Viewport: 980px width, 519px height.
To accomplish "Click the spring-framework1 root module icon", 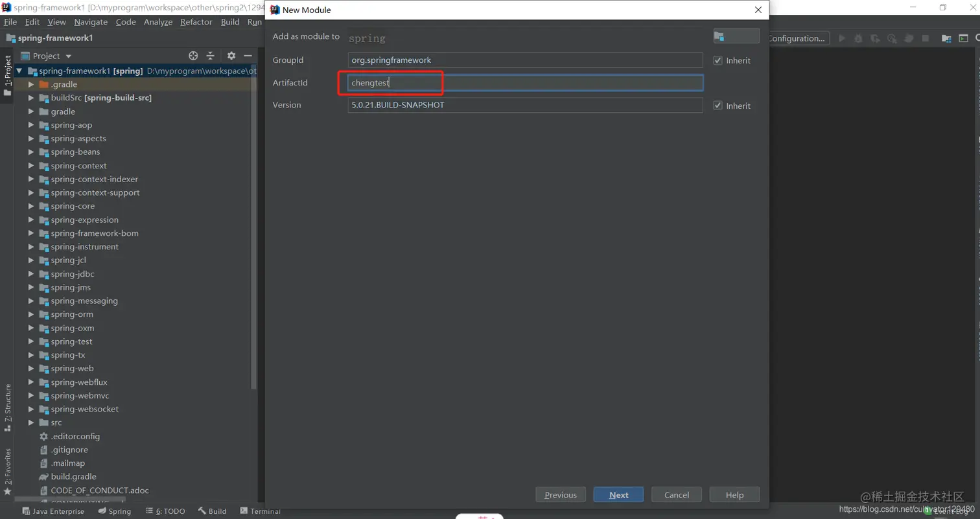I will (x=32, y=71).
